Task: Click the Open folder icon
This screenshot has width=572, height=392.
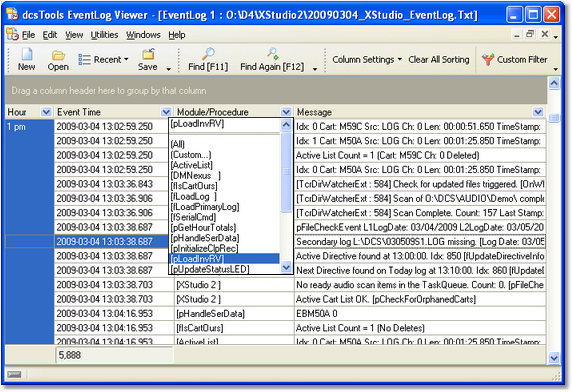Action: tap(58, 55)
